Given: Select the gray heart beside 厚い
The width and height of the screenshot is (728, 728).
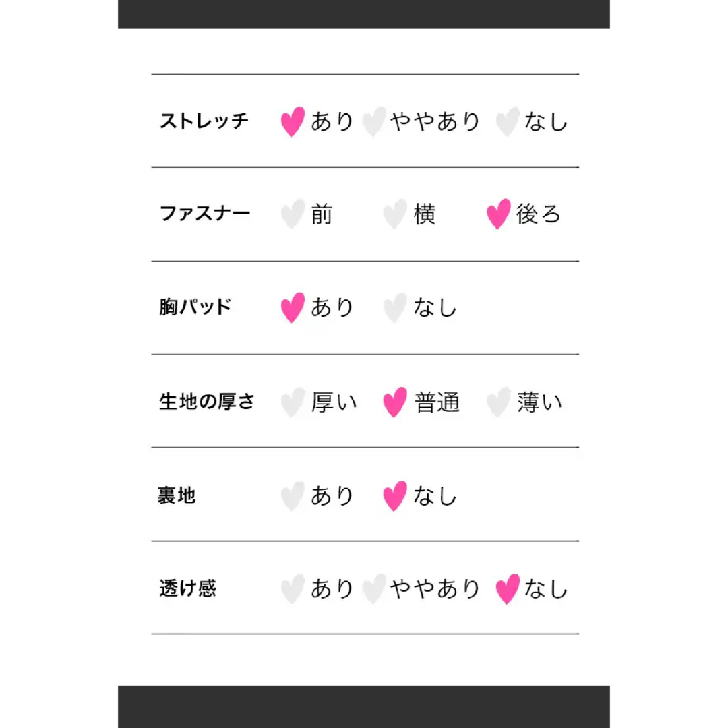Looking at the screenshot, I should click(293, 402).
